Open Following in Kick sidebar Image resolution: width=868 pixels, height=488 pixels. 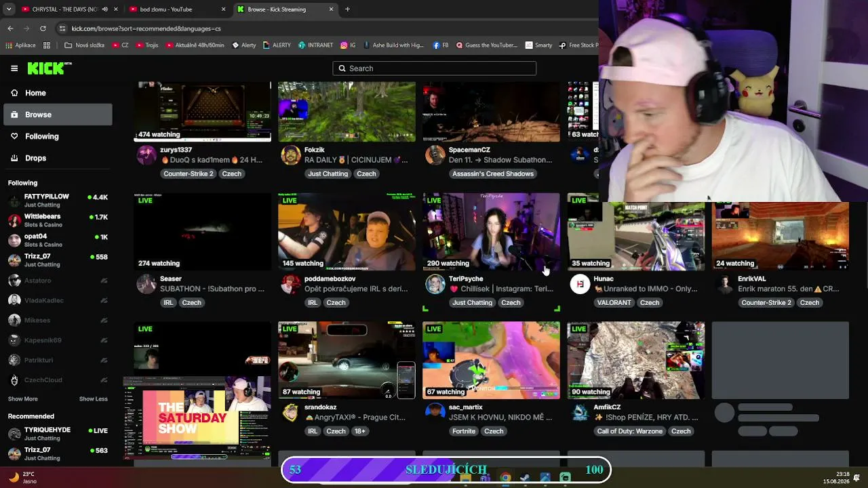tap(58, 136)
